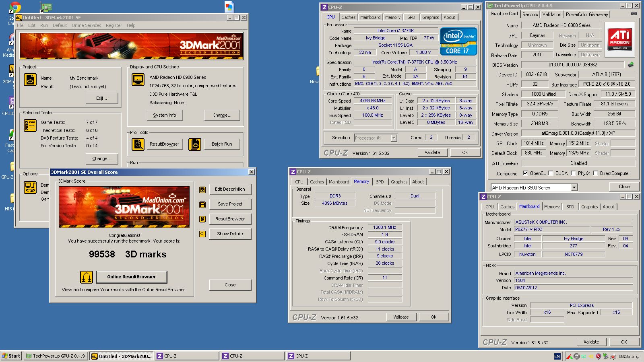
Task: Toggle the DirectCompute checkbox in GPU-Z
Action: pyautogui.click(x=595, y=173)
